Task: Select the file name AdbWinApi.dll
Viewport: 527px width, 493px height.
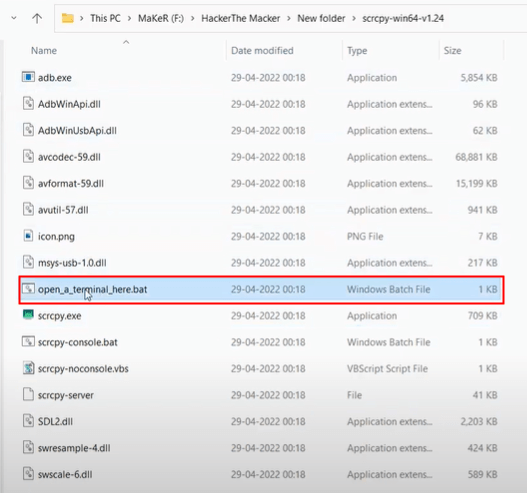Action: click(x=69, y=104)
